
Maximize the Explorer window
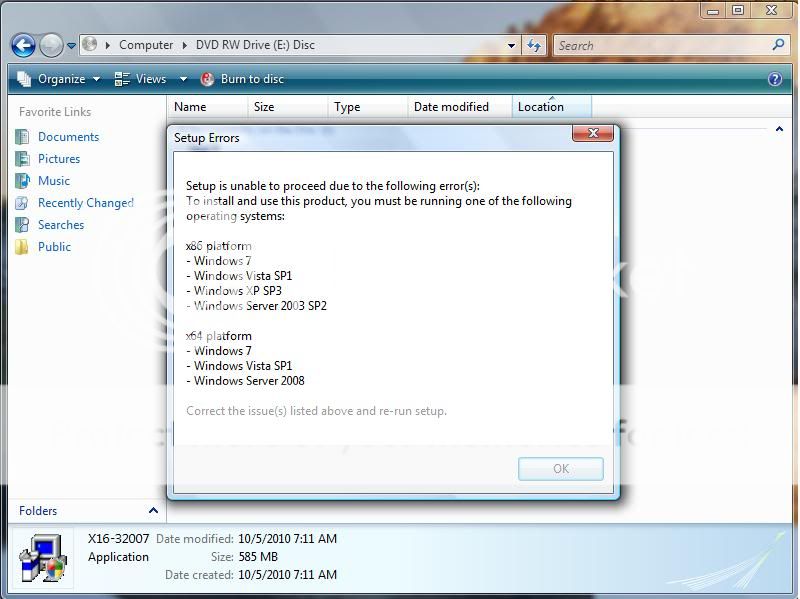(x=738, y=10)
